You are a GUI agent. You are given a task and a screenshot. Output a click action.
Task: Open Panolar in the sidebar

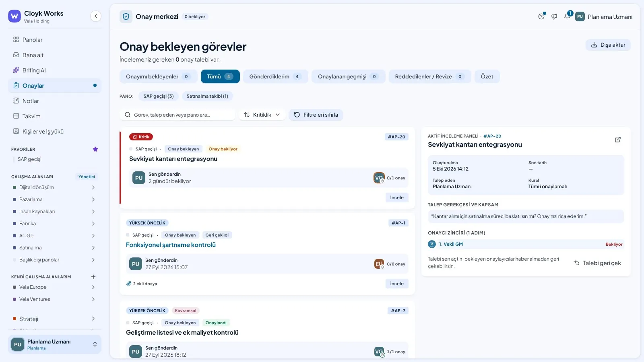click(55, 40)
